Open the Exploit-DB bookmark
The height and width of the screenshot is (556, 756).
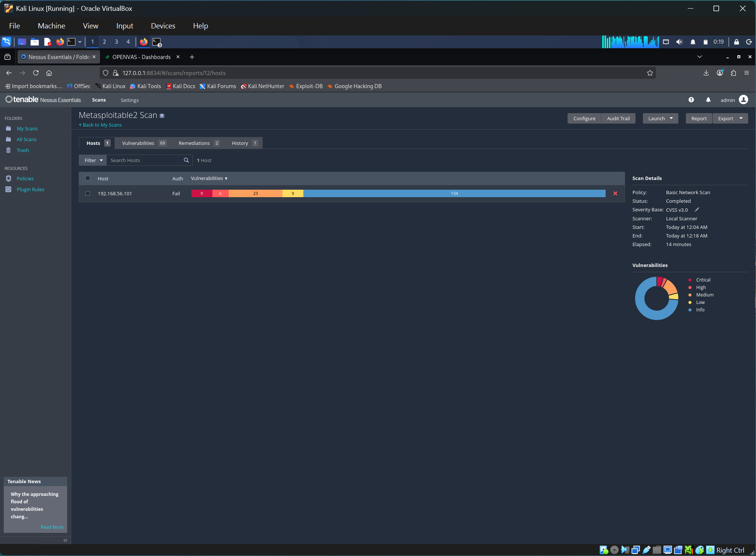(306, 86)
